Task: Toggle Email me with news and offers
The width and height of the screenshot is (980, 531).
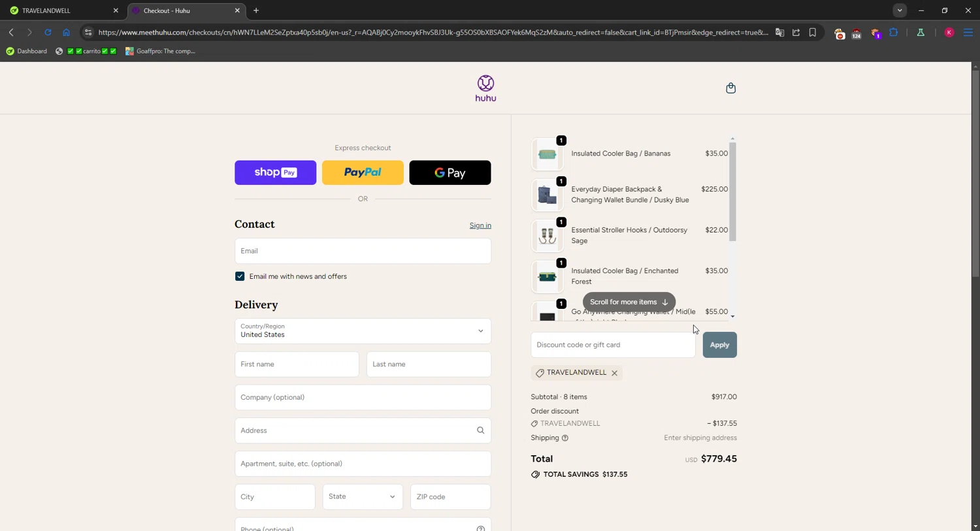Action: (240, 276)
